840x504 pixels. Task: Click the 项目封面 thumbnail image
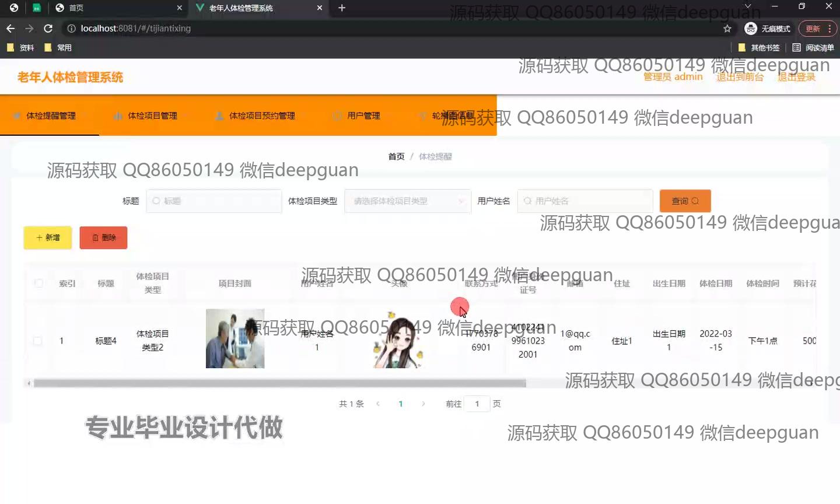pyautogui.click(x=235, y=338)
